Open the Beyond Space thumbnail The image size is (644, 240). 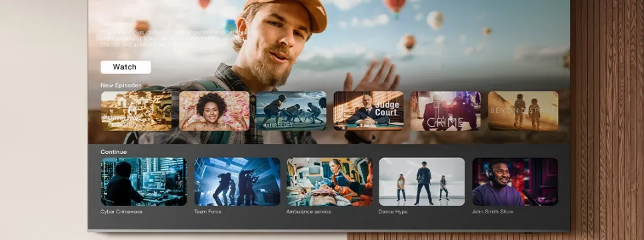(x=523, y=111)
